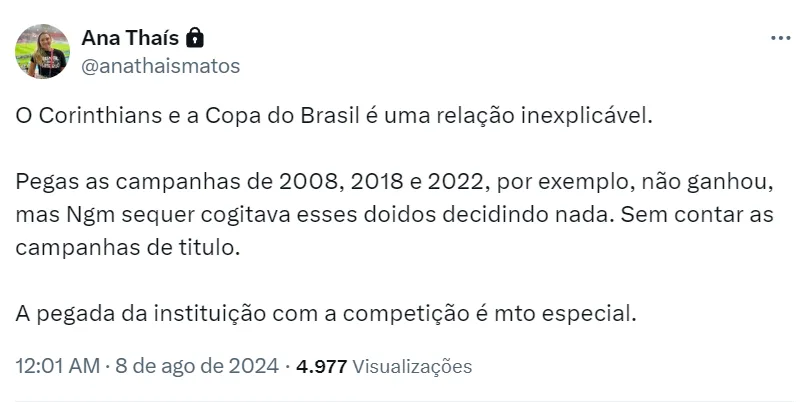Open the three-dot more options menu
Image resolution: width=810 pixels, height=402 pixels.
[780, 38]
